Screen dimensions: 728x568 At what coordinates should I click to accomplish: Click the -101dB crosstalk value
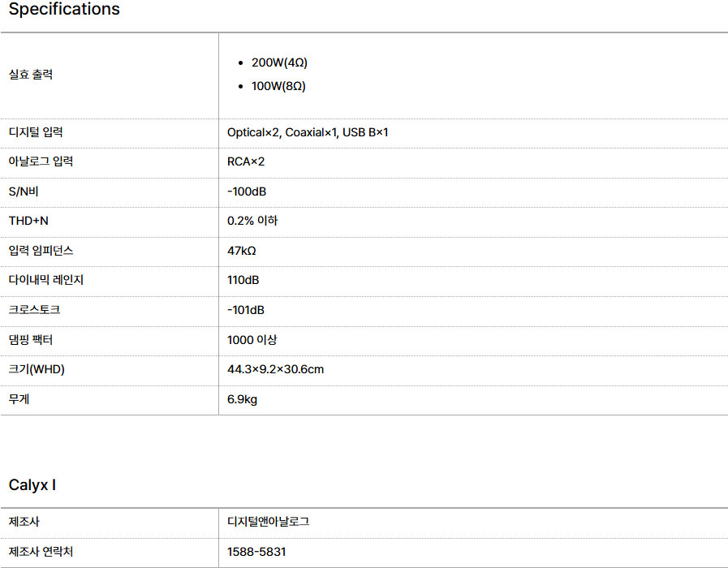[246, 310]
